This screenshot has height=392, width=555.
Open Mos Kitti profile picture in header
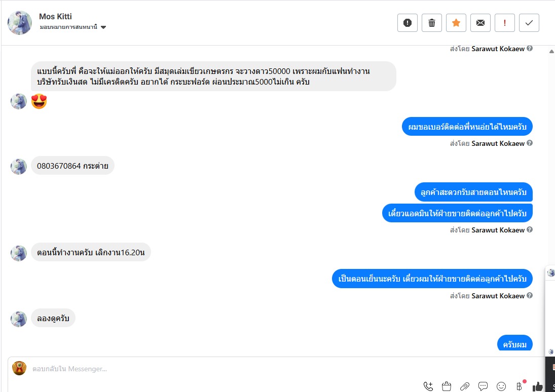tap(20, 23)
